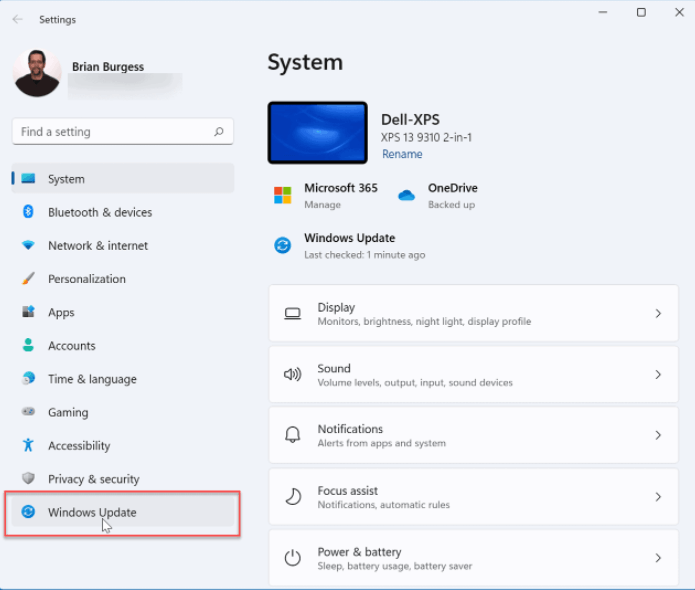This screenshot has width=695, height=590.
Task: Go to Gaming settings
Action: click(123, 412)
